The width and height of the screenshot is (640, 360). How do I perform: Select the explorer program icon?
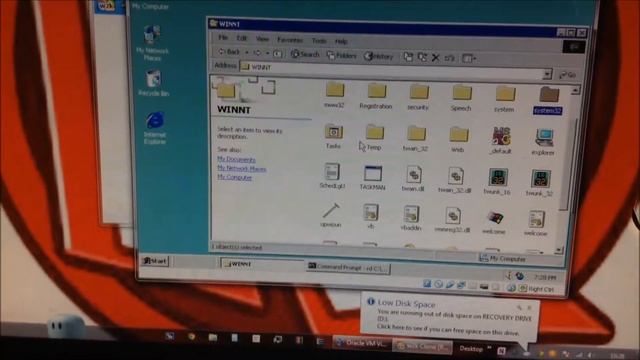pyautogui.click(x=543, y=142)
